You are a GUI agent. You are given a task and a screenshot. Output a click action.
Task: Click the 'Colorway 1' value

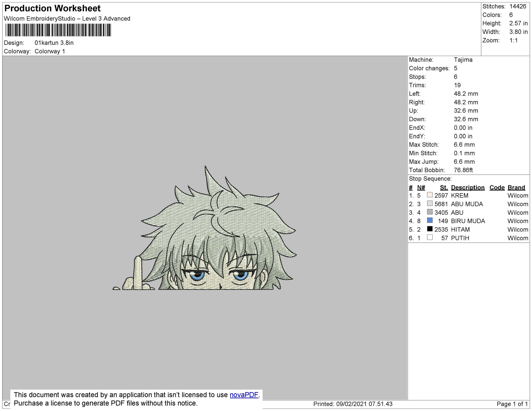point(50,51)
